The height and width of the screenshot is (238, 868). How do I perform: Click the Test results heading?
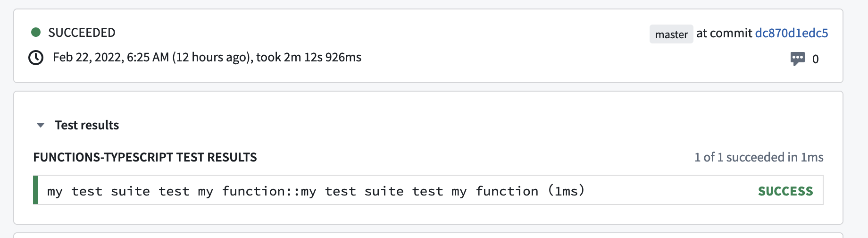(x=87, y=125)
